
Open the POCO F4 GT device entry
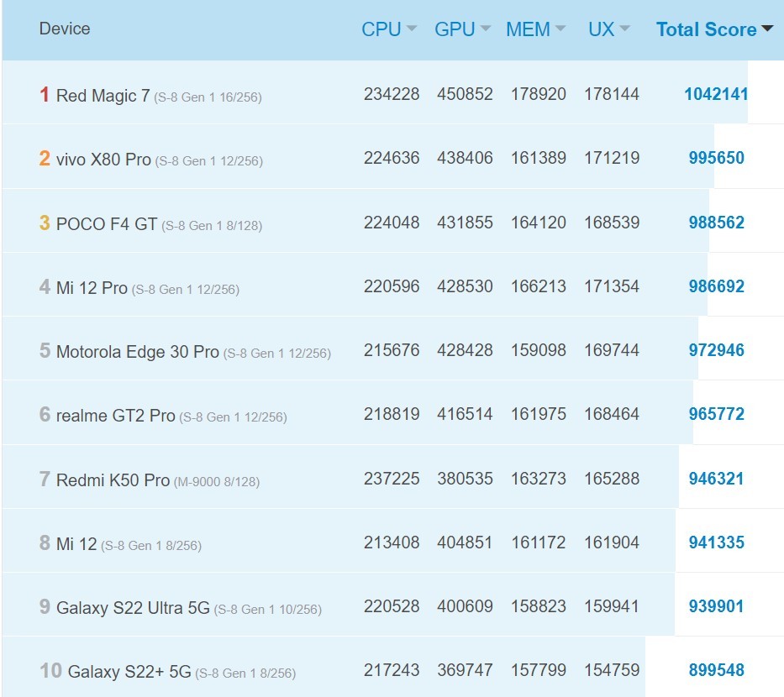107,224
